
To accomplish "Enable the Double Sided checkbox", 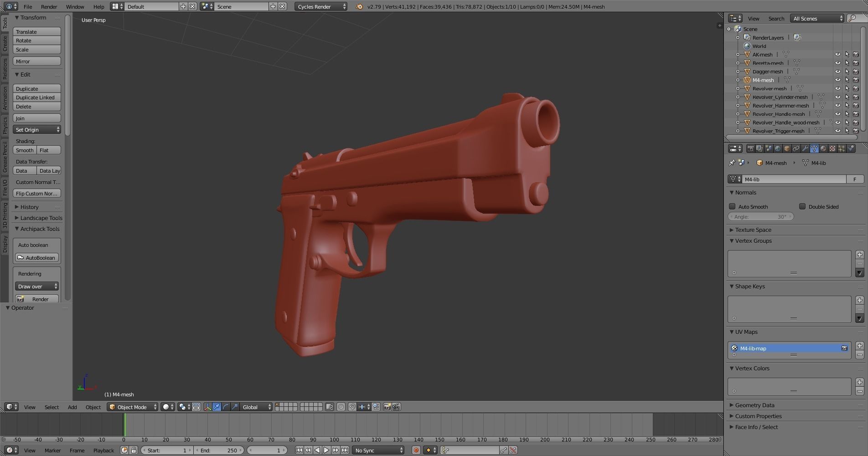I will click(x=802, y=206).
